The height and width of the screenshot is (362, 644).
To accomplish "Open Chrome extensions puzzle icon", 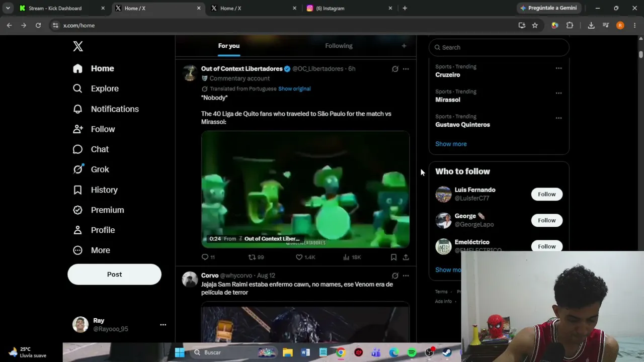I will [570, 25].
